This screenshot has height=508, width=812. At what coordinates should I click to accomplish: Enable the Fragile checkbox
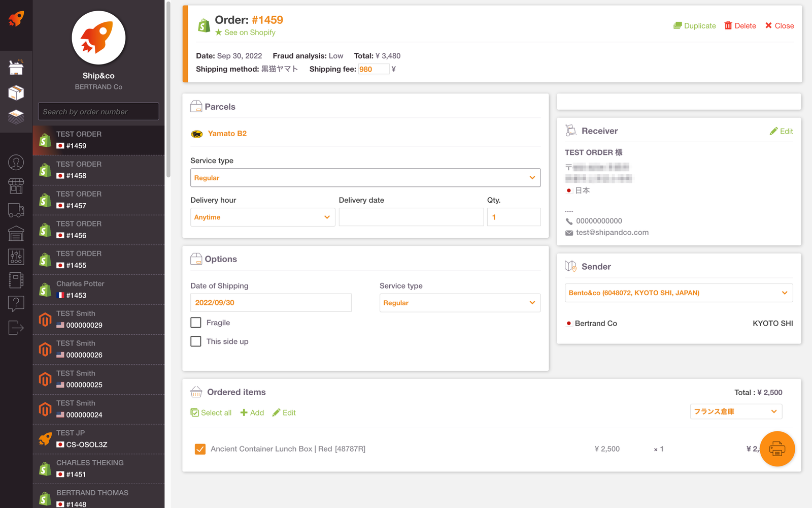click(196, 323)
